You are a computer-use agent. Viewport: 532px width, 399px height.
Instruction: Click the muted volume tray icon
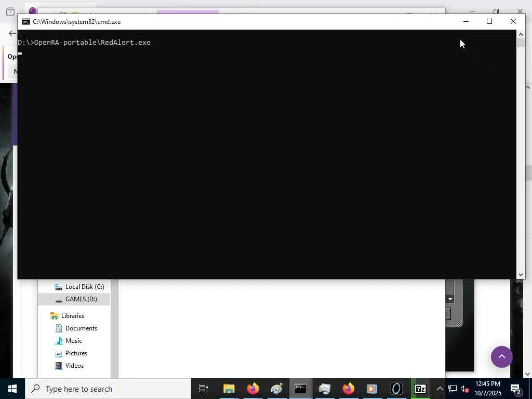(464, 389)
